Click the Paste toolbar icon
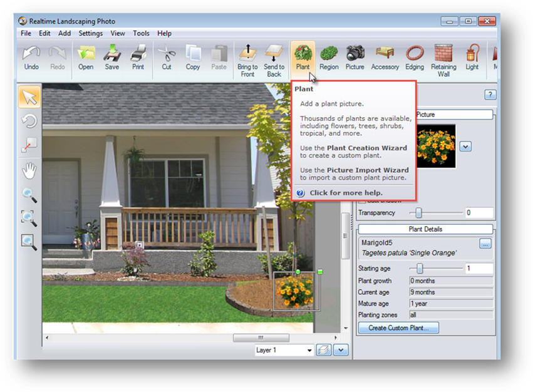This screenshot has height=392, width=533. point(219,58)
